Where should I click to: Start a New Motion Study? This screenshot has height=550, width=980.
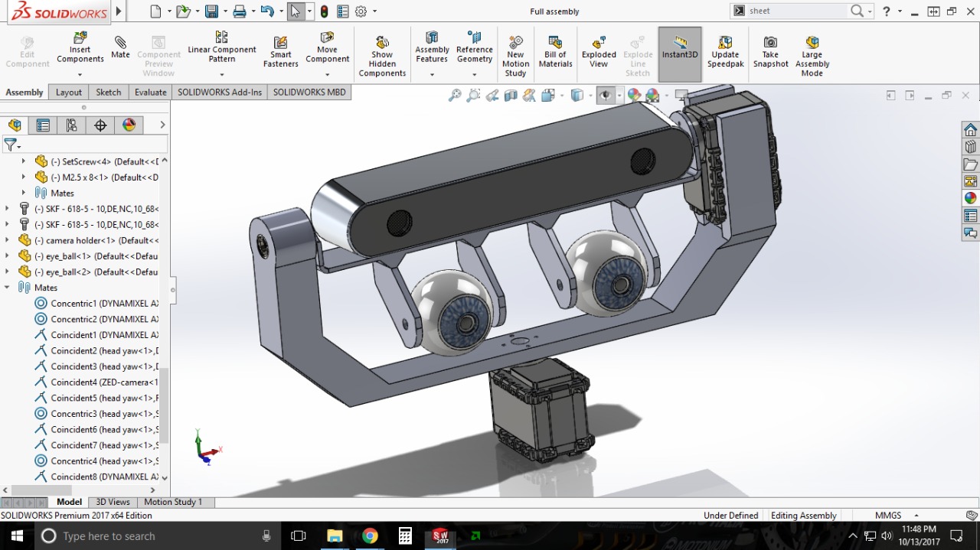515,56
